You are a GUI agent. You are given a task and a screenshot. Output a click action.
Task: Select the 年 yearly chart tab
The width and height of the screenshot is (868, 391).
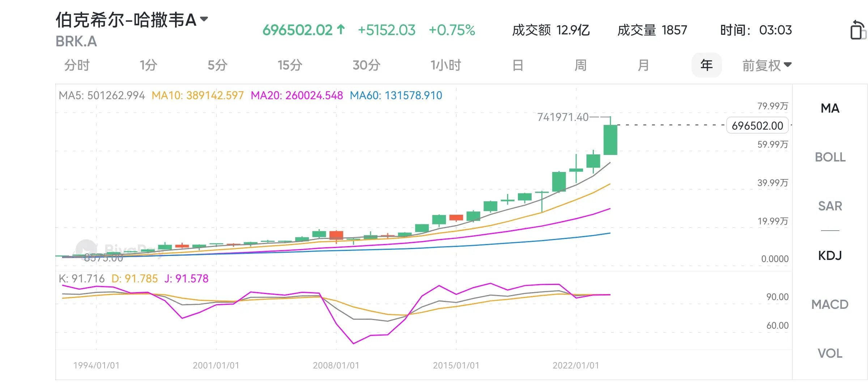[x=706, y=65]
